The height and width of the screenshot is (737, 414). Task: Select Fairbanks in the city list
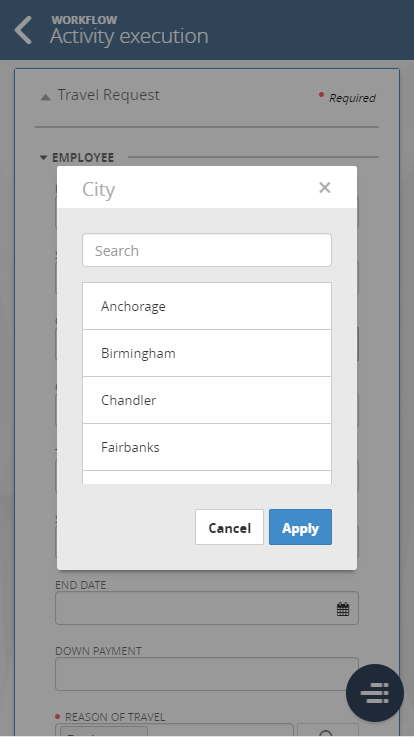207,447
